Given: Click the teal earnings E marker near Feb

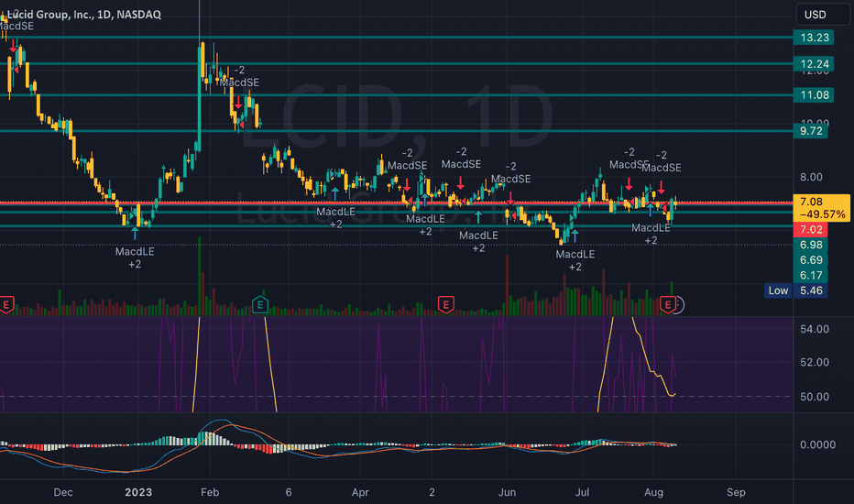Looking at the screenshot, I should tap(260, 304).
